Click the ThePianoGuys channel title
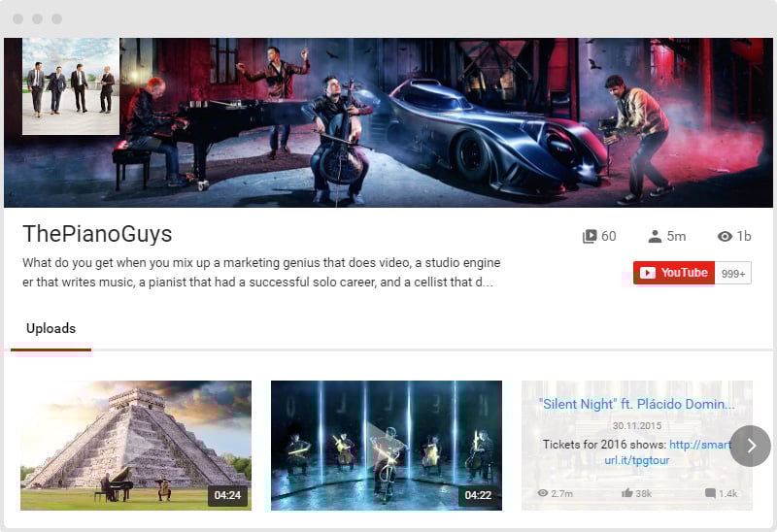 point(97,234)
